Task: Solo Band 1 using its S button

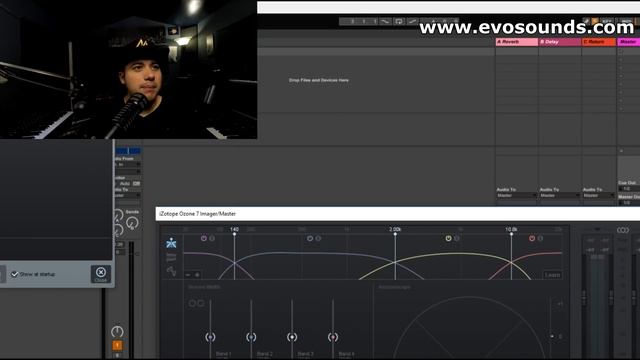Action: click(212, 238)
